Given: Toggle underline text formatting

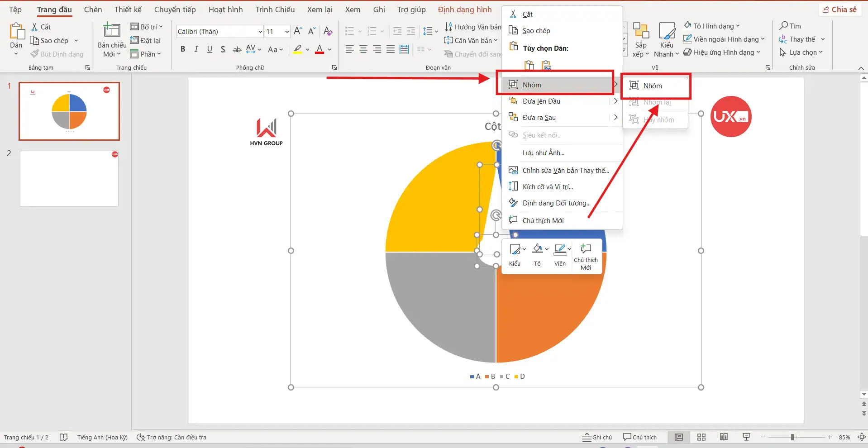Looking at the screenshot, I should (210, 49).
